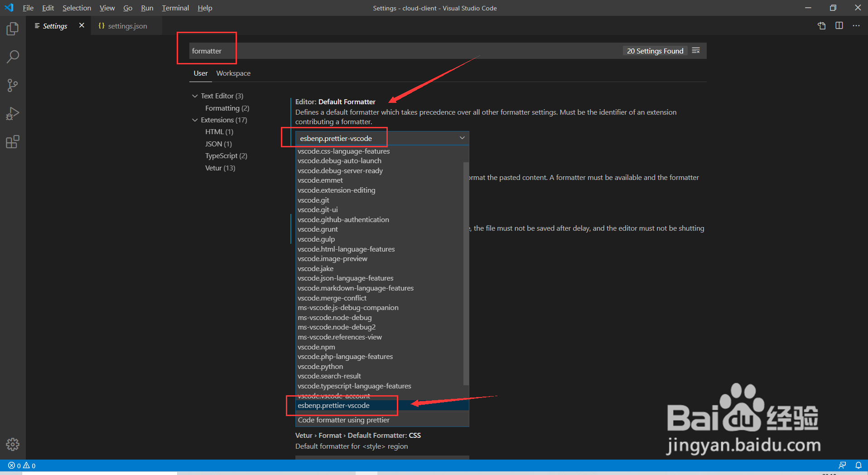Viewport: 868px width, 475px height.
Task: Open the Extensions view
Action: coord(13,142)
